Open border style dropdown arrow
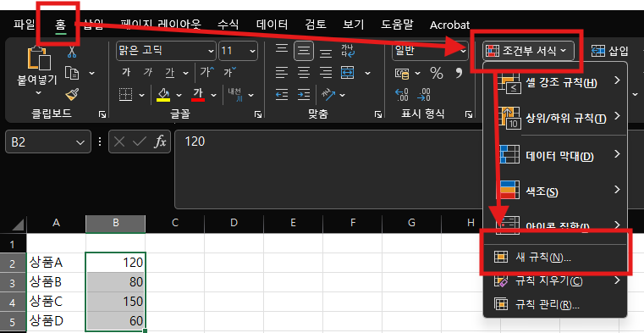Image resolution: width=644 pixels, height=333 pixels. pyautogui.click(x=141, y=96)
